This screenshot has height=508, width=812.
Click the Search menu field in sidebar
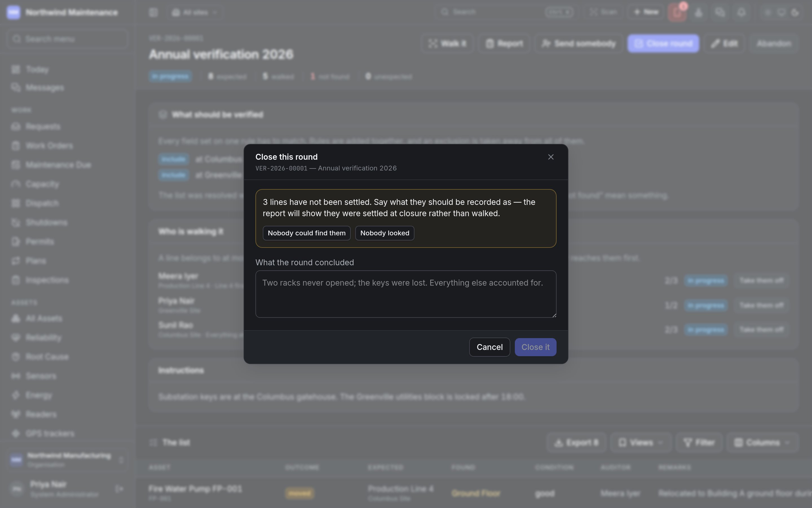click(67, 39)
